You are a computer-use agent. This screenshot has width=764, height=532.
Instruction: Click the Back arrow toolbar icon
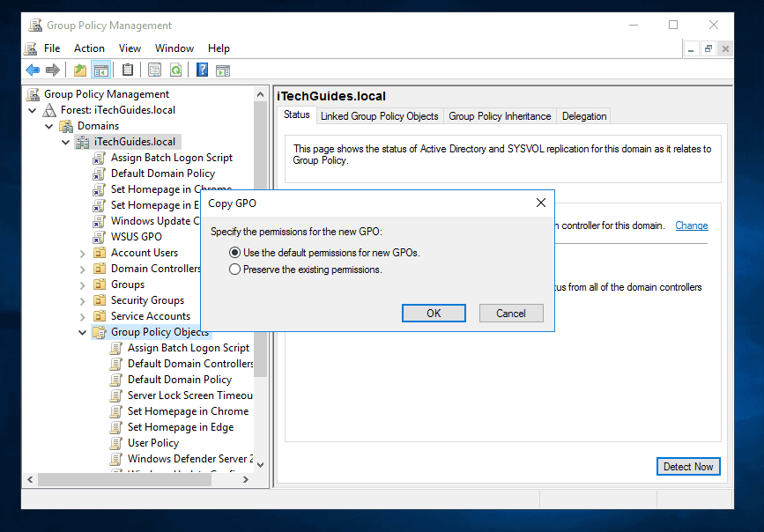pos(33,70)
